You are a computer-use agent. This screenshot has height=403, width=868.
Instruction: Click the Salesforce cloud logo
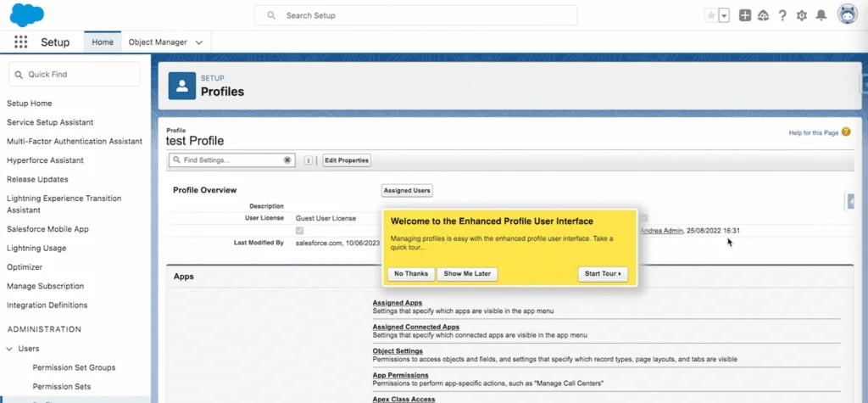(x=26, y=15)
